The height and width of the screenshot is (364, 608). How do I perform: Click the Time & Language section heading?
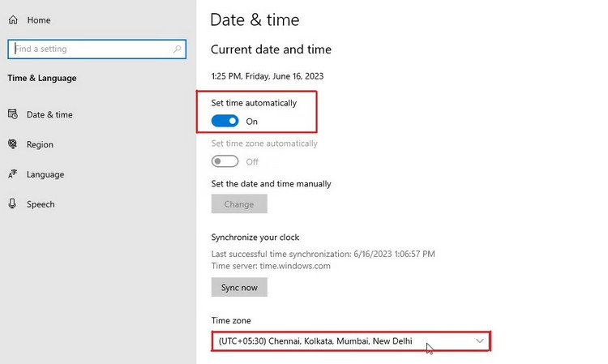click(42, 78)
